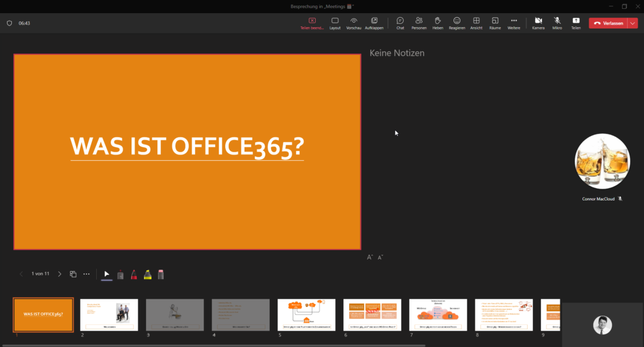Unmute the Mikro microphone

coord(557,23)
